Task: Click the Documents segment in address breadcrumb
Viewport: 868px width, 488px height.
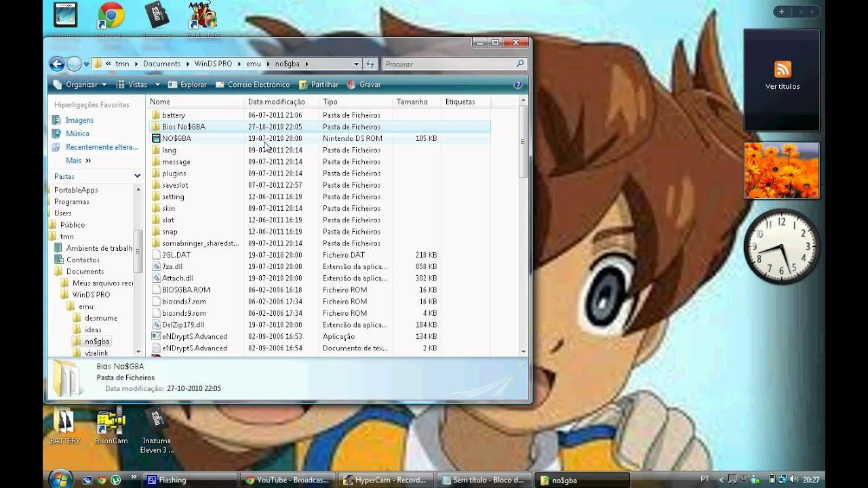Action: click(161, 64)
